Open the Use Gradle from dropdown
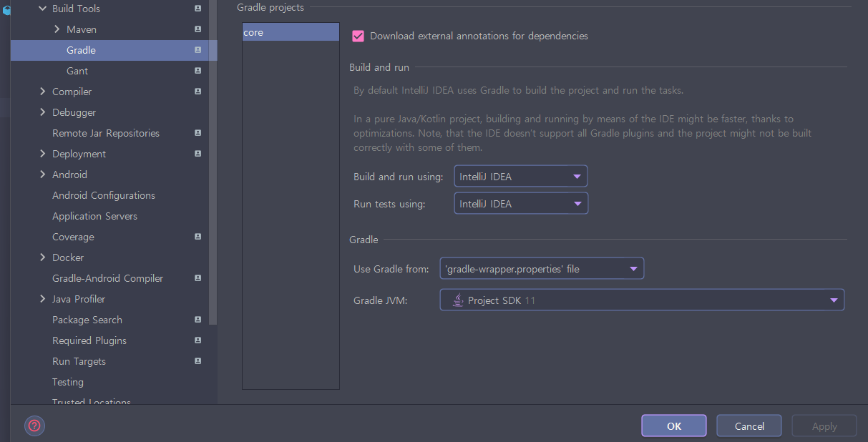 click(542, 269)
